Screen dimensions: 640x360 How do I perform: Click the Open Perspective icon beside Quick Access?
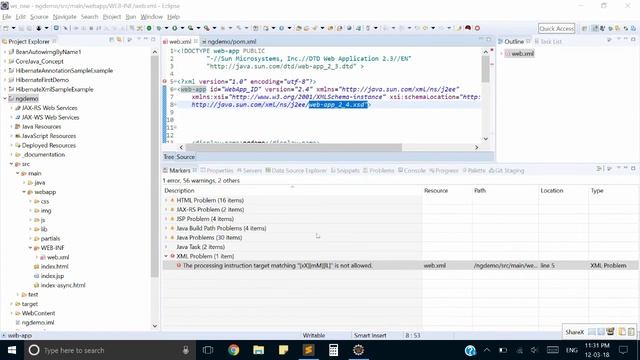point(584,28)
